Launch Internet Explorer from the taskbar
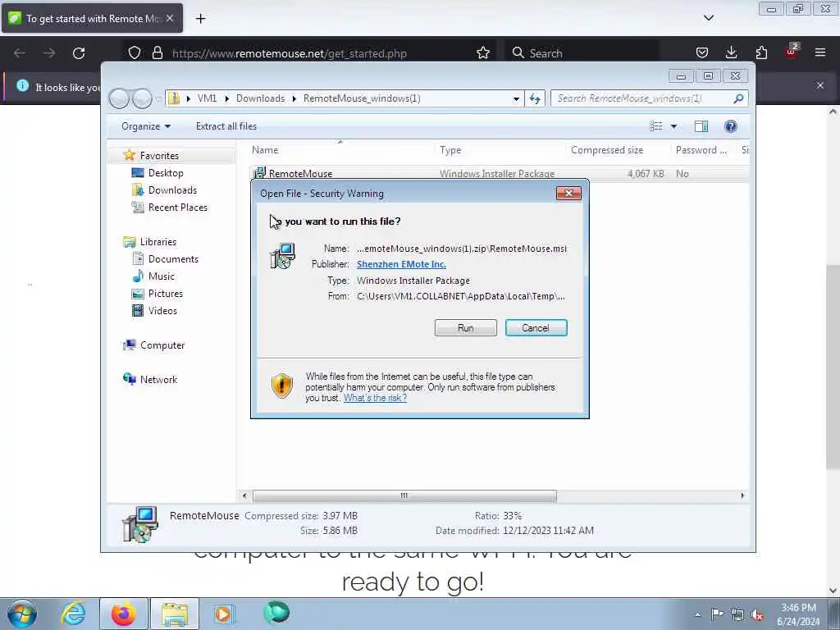 tap(73, 614)
